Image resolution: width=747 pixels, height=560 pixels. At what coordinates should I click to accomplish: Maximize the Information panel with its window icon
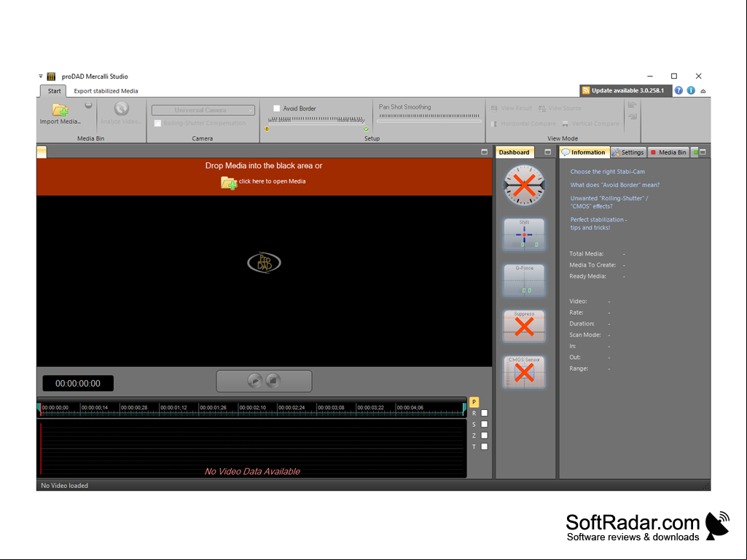tap(703, 152)
